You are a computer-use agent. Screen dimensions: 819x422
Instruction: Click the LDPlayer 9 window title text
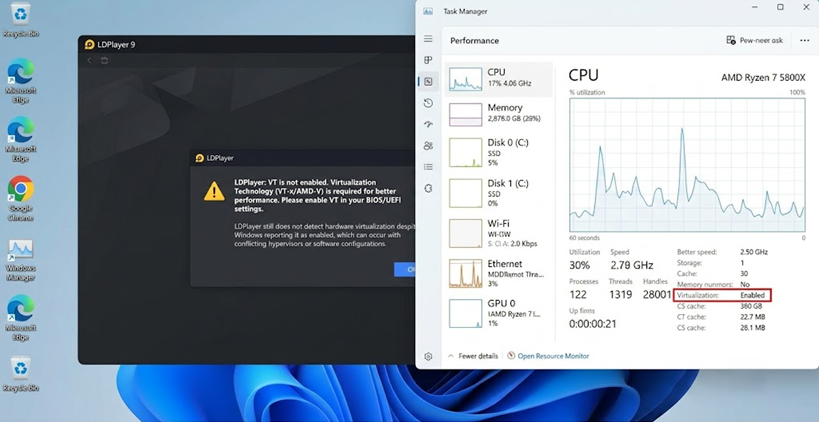(116, 45)
